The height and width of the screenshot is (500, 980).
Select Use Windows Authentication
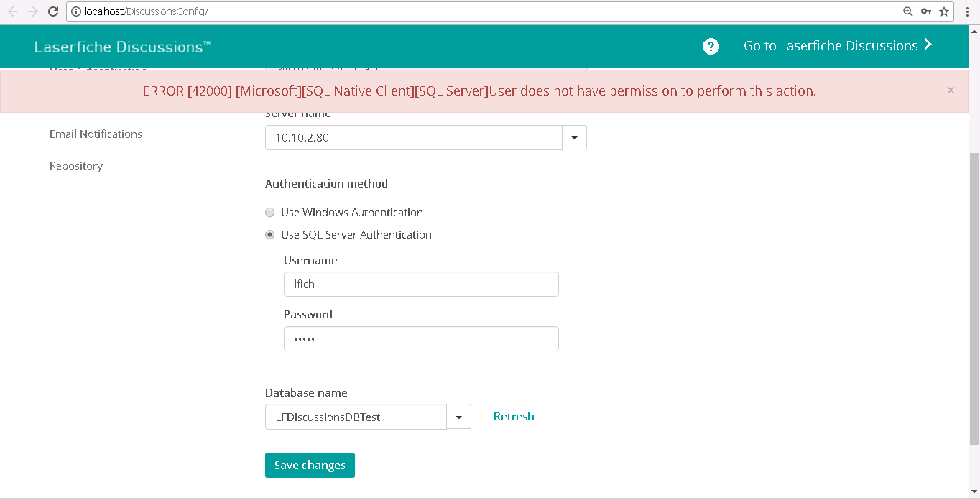click(270, 213)
